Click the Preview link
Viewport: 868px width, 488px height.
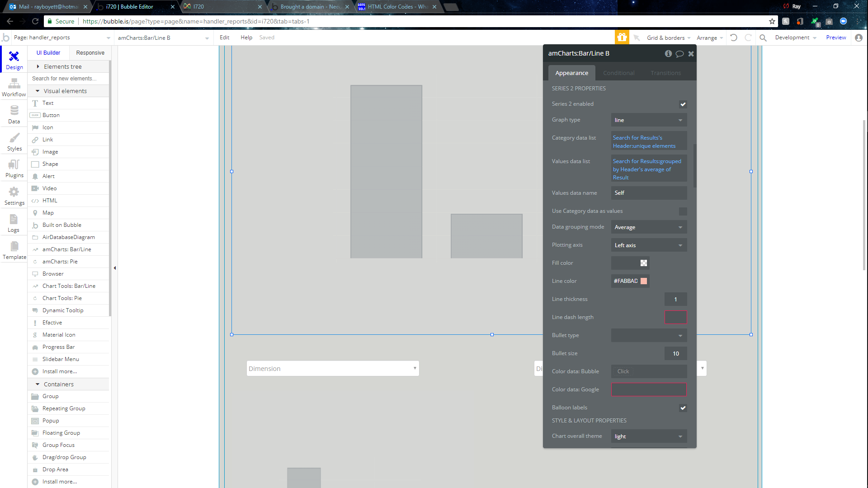pos(836,38)
